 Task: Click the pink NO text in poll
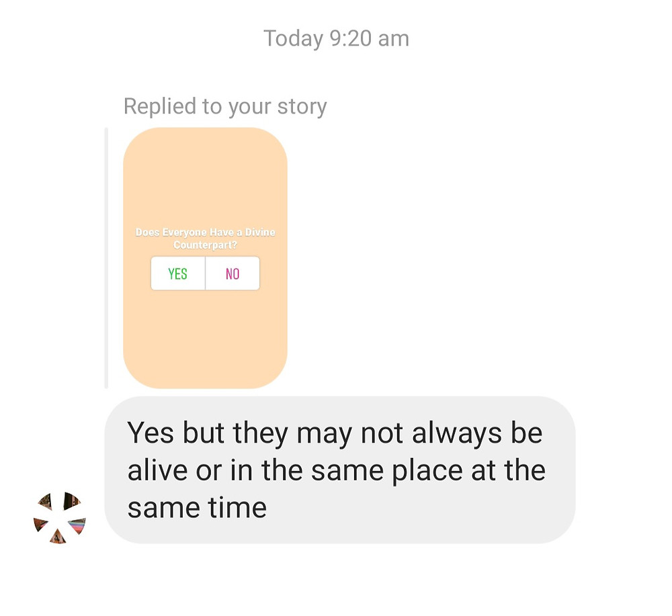pyautogui.click(x=233, y=273)
